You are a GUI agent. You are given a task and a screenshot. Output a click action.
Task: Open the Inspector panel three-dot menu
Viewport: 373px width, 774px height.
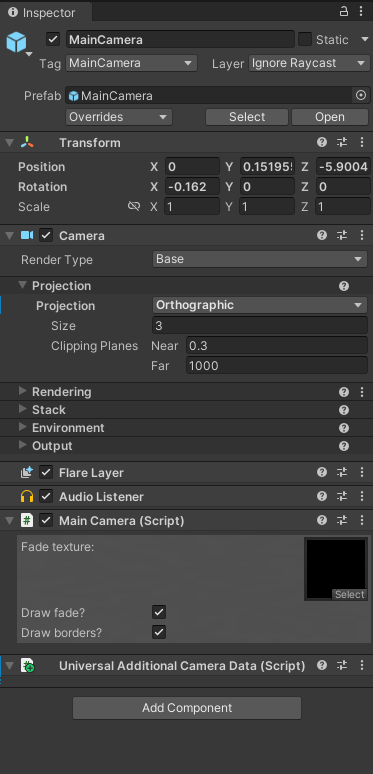point(362,11)
